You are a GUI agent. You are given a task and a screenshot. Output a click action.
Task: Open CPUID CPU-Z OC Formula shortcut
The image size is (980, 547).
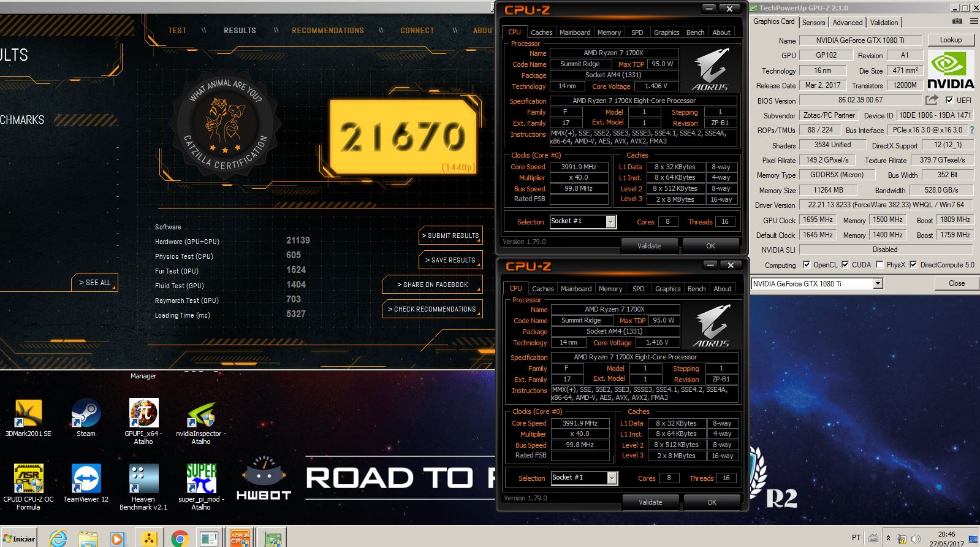pyautogui.click(x=28, y=487)
